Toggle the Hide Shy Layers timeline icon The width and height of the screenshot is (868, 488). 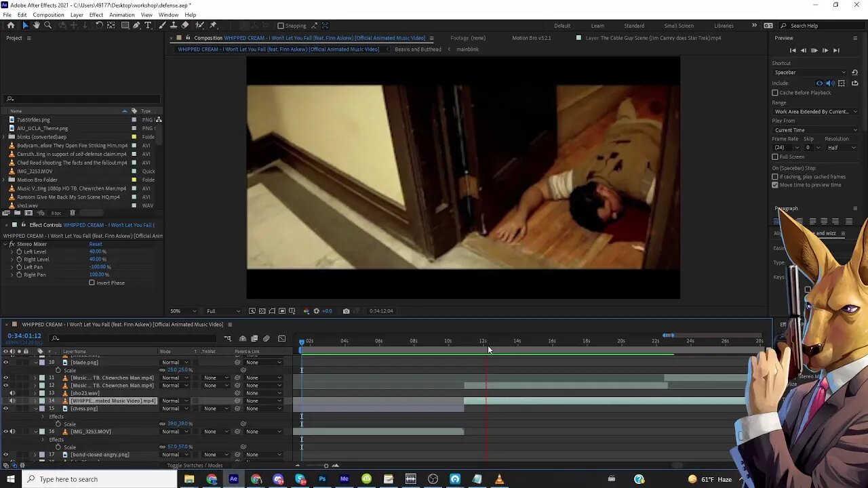tap(243, 338)
